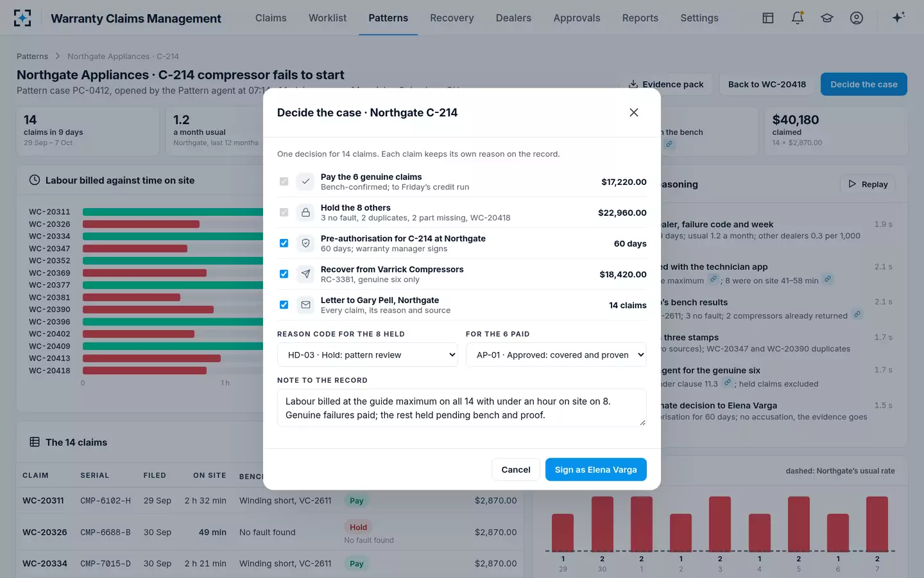Screen dimensions: 924x578
Task: Go back to WC-20418
Action: [767, 84]
